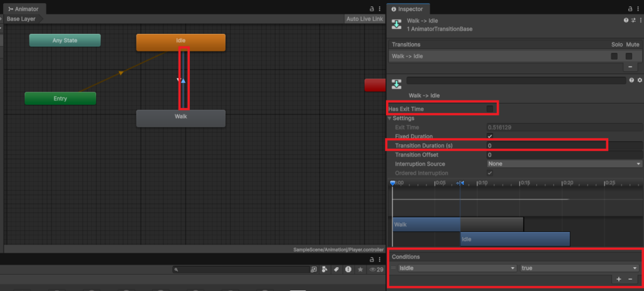This screenshot has height=291, width=644.
Task: Click the lock icon in Animator panel
Action: [x=372, y=9]
